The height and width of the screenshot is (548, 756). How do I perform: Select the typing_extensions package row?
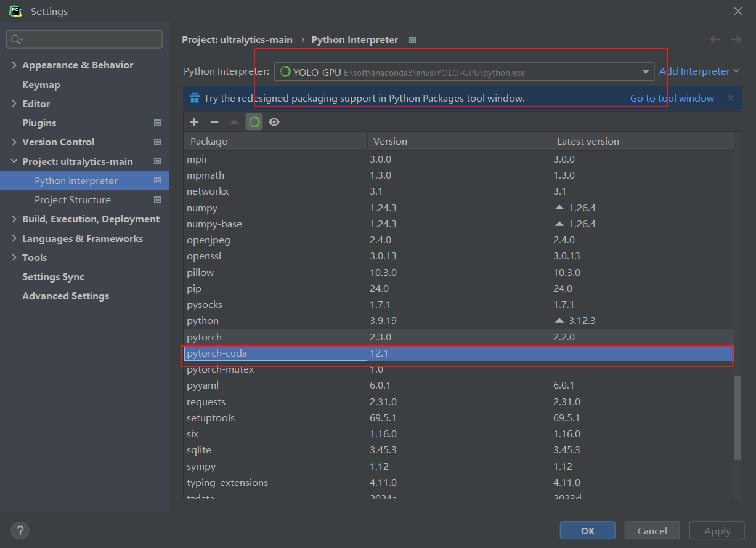[459, 482]
